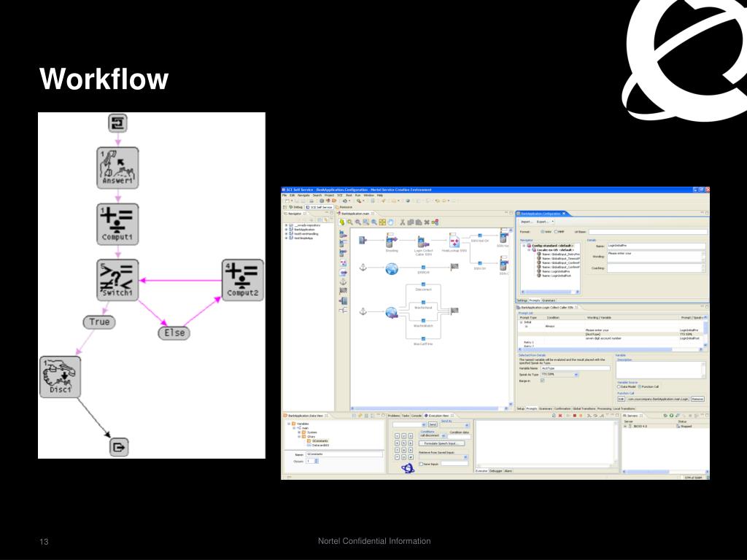
Task: Click the Prompt List horizontal scrollbar
Action: coord(611,349)
